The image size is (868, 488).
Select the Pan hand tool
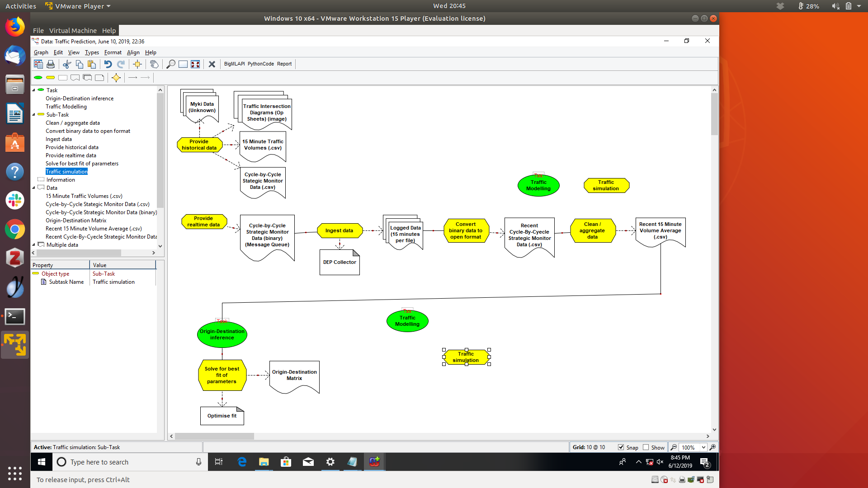(x=154, y=64)
